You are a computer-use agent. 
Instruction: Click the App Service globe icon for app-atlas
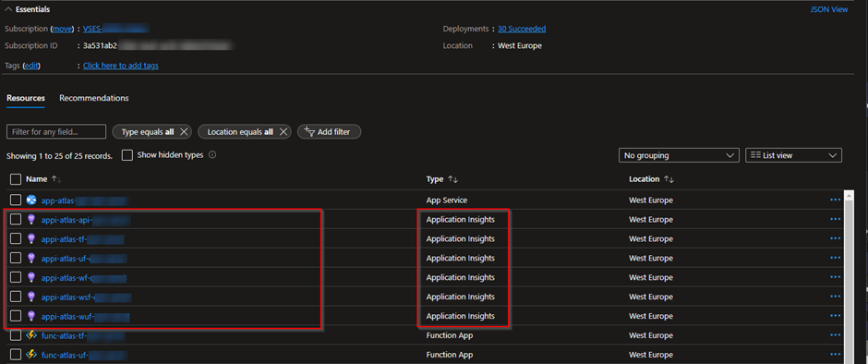pyautogui.click(x=31, y=200)
